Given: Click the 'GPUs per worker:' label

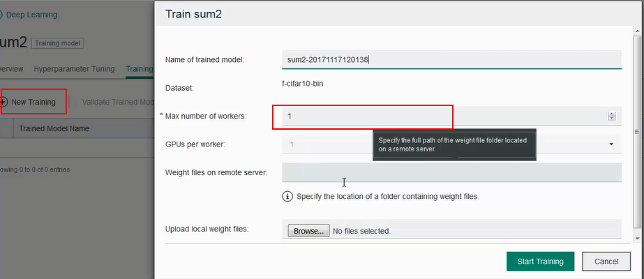Looking at the screenshot, I should point(195,144).
